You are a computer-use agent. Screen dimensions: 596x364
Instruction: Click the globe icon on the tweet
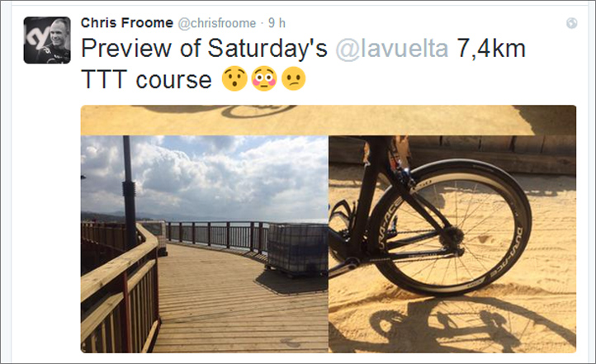click(x=571, y=24)
